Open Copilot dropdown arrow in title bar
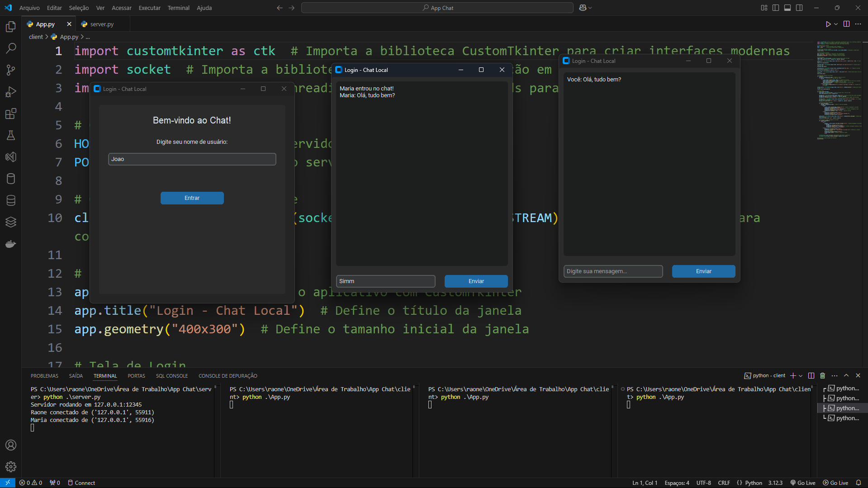Screen dimensions: 868x488 590,8
